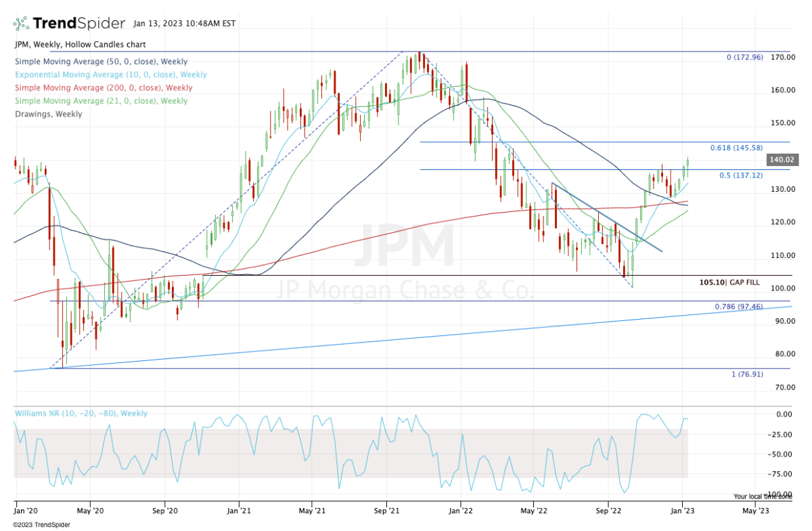Click the green Simple Moving Average 21 label
Image resolution: width=812 pixels, height=531 pixels.
click(x=100, y=101)
